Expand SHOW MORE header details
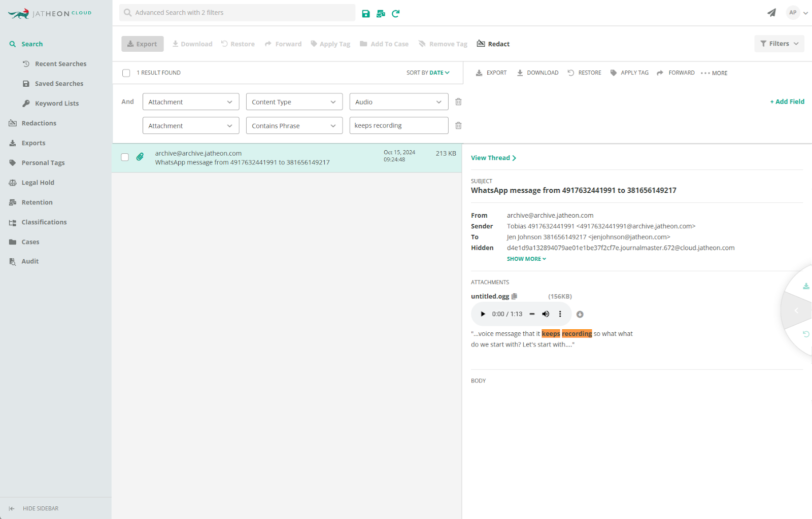 tap(526, 259)
